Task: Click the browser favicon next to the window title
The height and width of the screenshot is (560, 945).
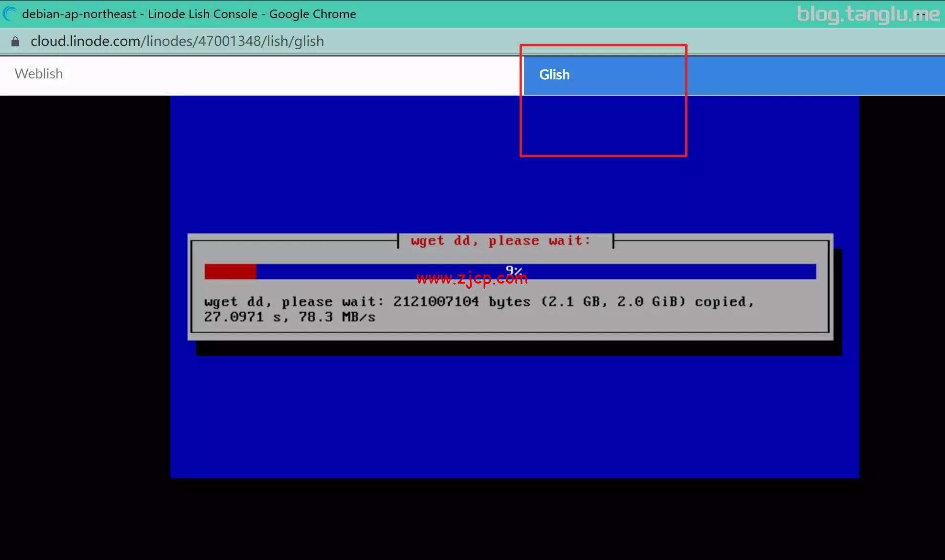Action: [x=9, y=13]
